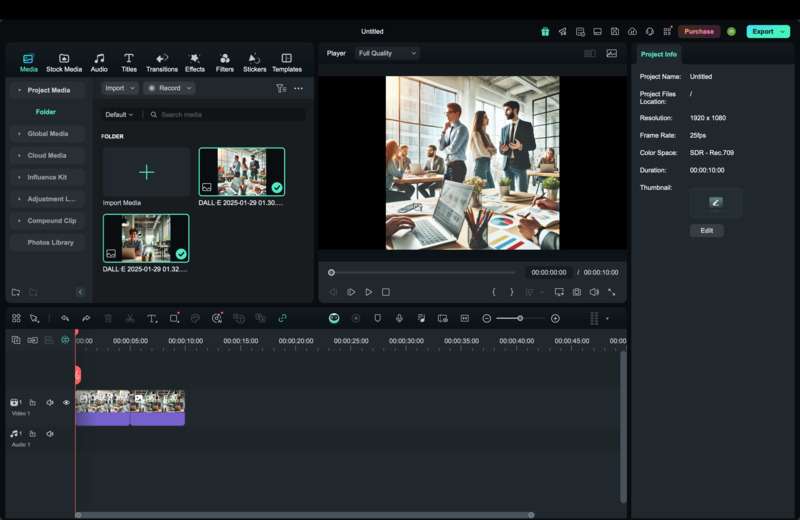Take a snapshot with the camera icon

pos(577,292)
